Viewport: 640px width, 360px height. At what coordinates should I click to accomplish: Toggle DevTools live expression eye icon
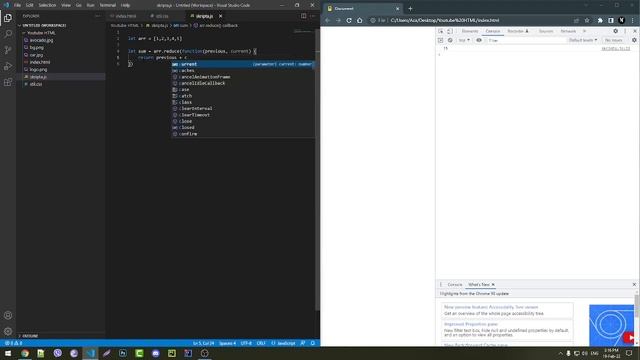tap(479, 40)
